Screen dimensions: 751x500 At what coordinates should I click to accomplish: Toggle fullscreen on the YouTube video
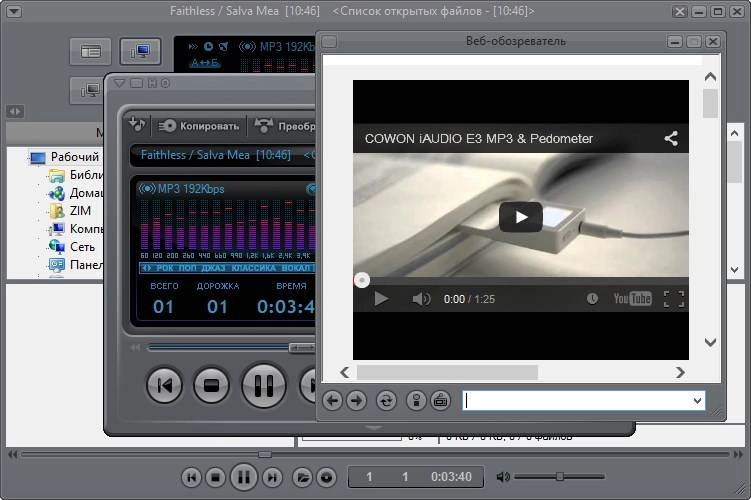[674, 299]
